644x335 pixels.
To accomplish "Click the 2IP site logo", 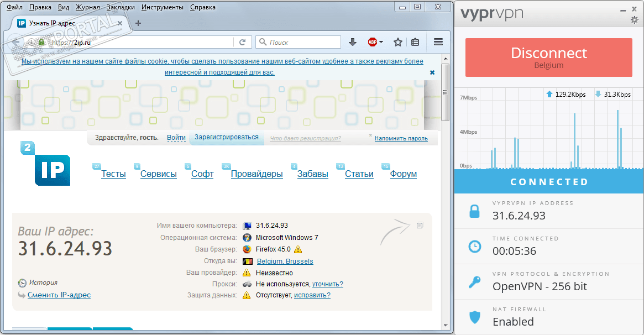I will click(45, 164).
